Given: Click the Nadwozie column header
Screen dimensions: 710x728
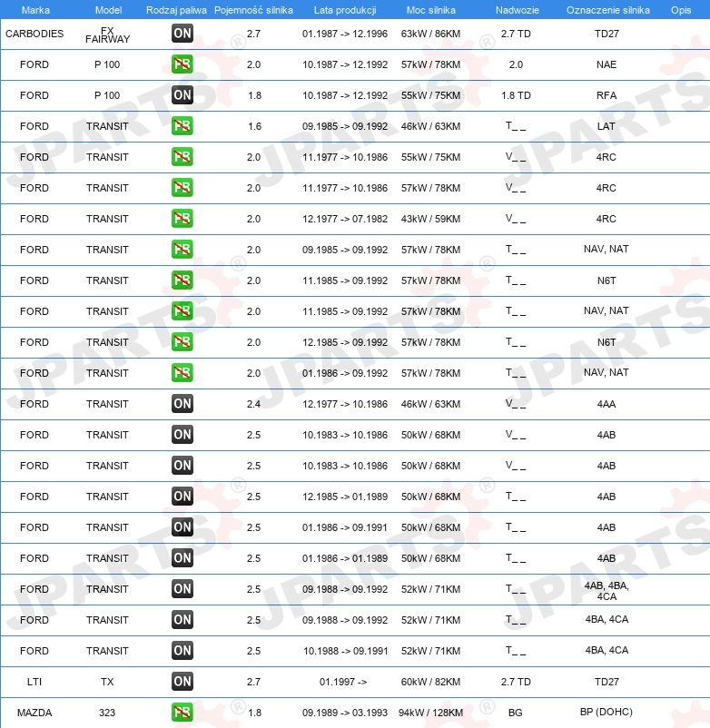Looking at the screenshot, I should pyautogui.click(x=517, y=10).
